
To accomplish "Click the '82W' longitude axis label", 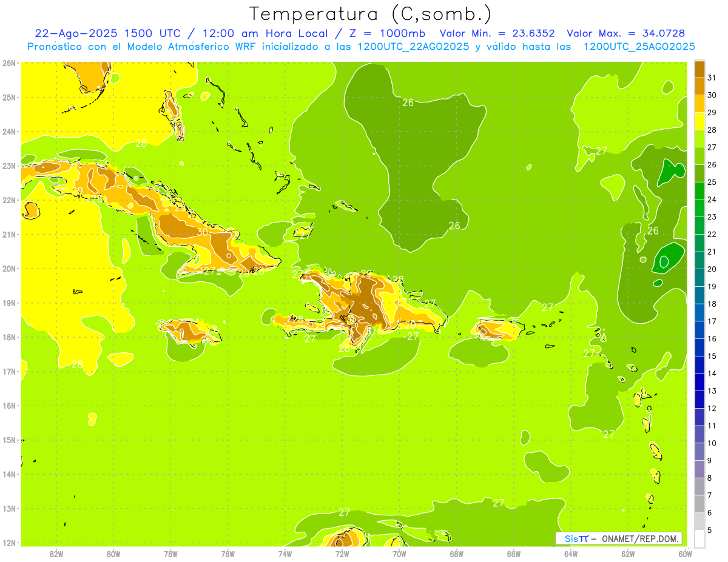I will [x=56, y=554].
